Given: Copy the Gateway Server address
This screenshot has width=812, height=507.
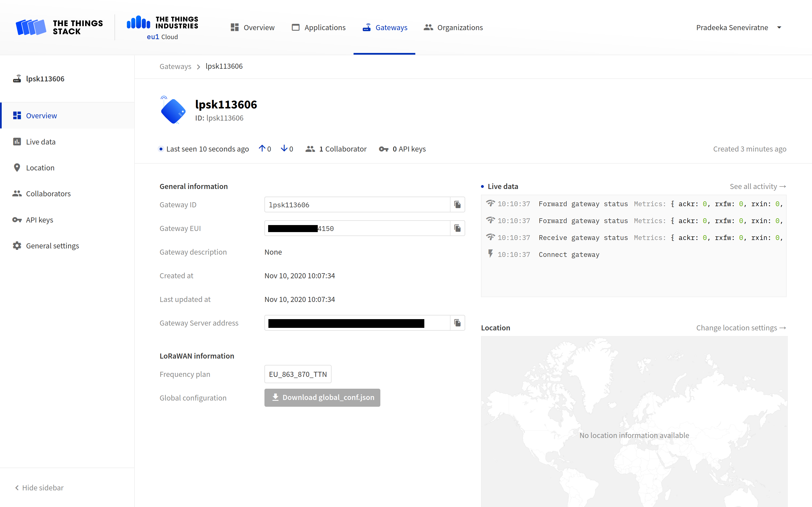Looking at the screenshot, I should coord(457,323).
